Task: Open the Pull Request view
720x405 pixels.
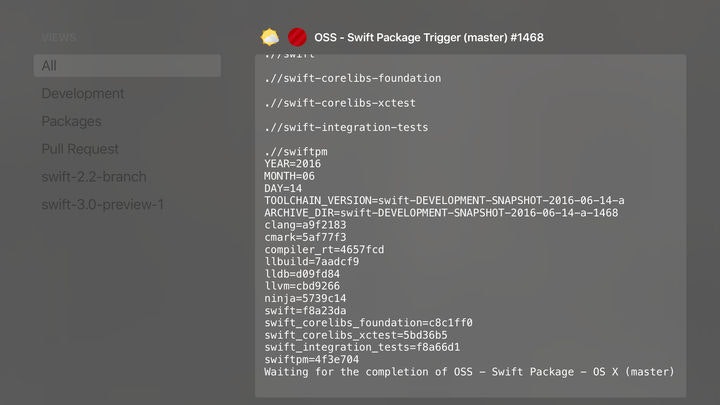Action: [x=80, y=149]
